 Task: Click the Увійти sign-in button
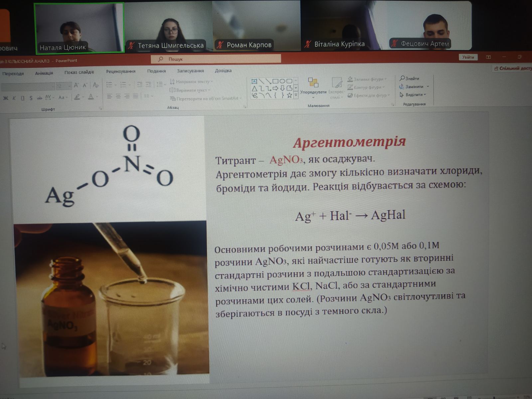tap(468, 57)
